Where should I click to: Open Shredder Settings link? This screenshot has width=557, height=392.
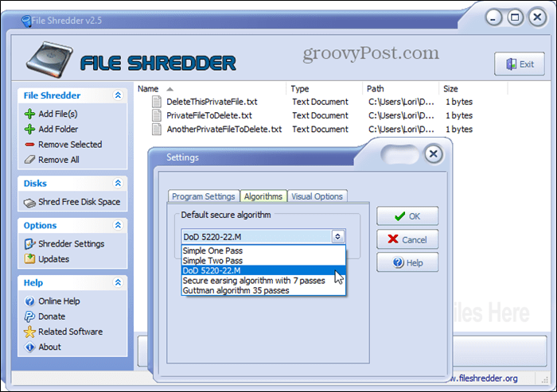tap(72, 244)
